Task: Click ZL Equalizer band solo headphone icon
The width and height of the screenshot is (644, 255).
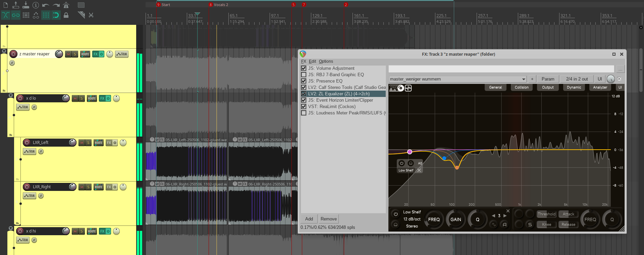Action: pos(395,224)
